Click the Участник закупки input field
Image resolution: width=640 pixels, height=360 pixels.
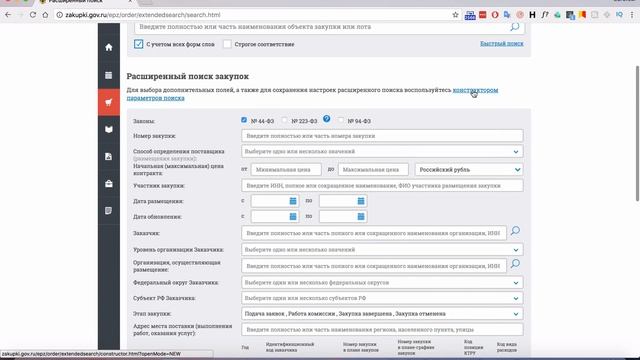point(382,185)
